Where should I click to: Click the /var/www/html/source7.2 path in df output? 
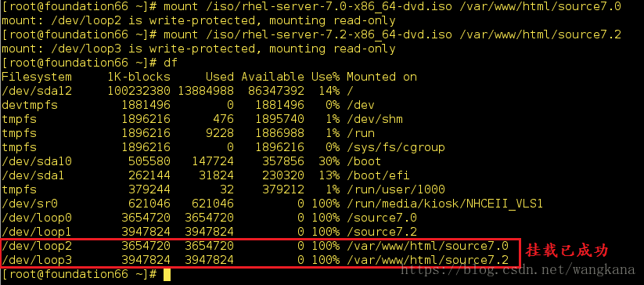coord(427,260)
